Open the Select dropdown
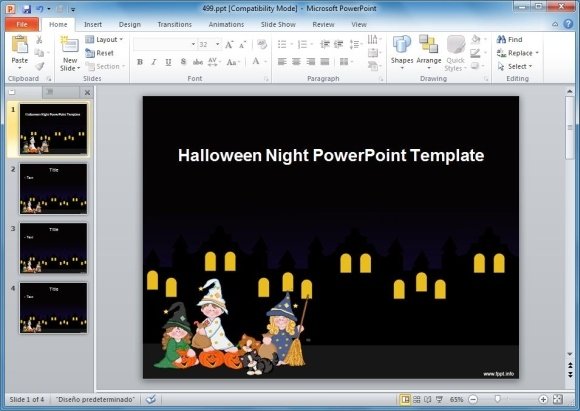Image resolution: width=580 pixels, height=411 pixels. tap(515, 67)
